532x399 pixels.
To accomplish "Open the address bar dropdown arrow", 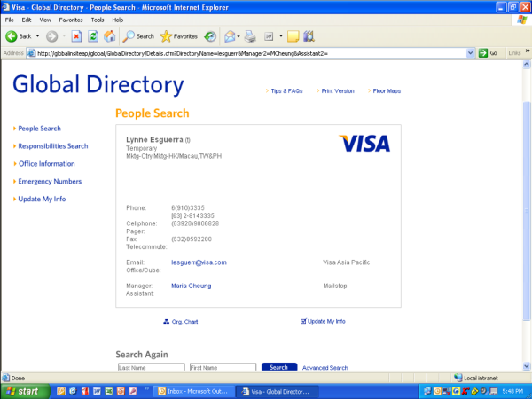I will [470, 53].
